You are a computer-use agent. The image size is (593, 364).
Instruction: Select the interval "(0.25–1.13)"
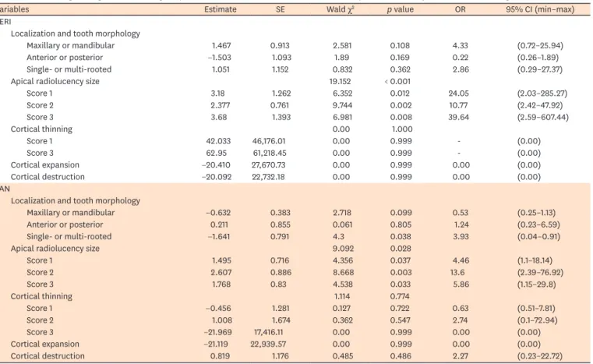pyautogui.click(x=536, y=213)
